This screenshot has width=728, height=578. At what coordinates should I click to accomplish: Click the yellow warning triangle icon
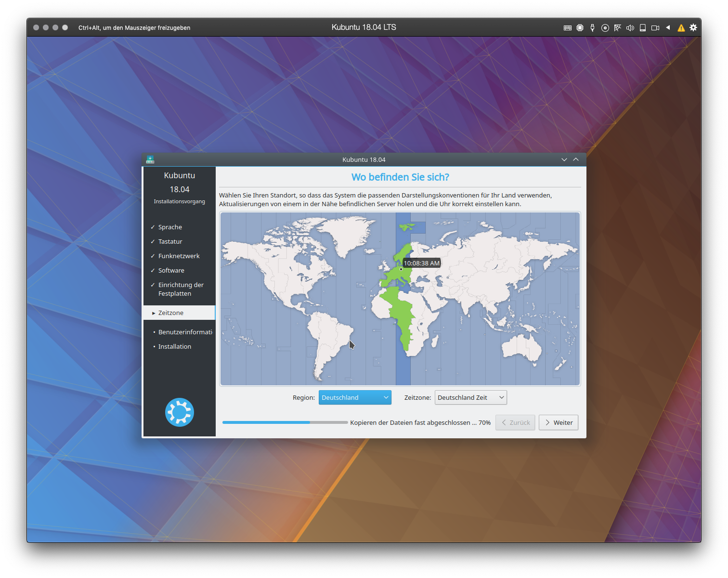coord(681,28)
